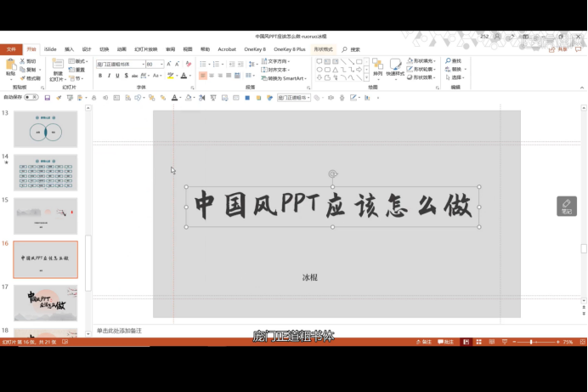Viewport: 588px width, 392px height.
Task: Switch to the Insert tab
Action: pyautogui.click(x=69, y=49)
